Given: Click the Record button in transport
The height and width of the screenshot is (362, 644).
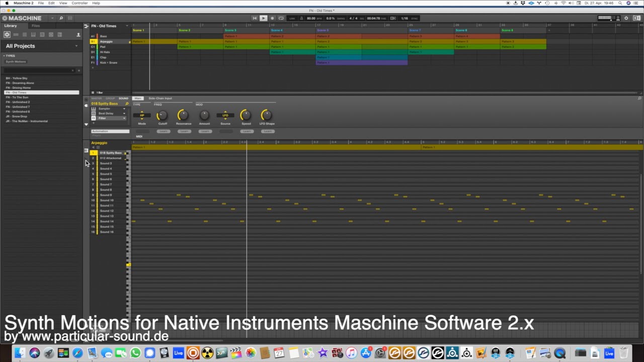Looking at the screenshot, I should pyautogui.click(x=272, y=18).
